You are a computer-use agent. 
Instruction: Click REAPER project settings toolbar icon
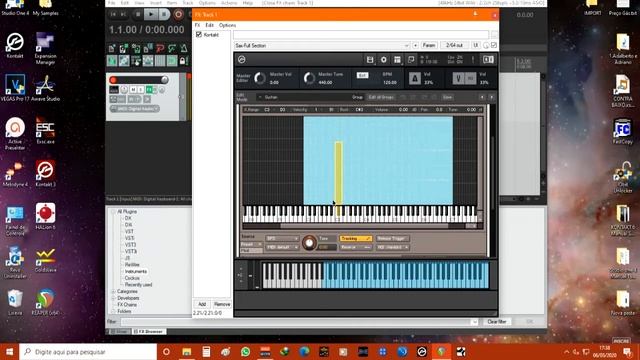(148, 49)
